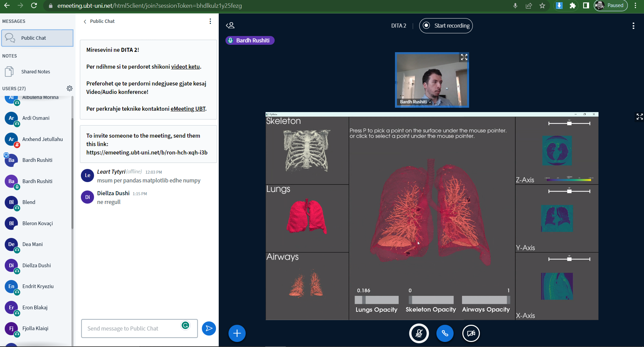The image size is (644, 347).
Task: Type in the Send message field
Action: pos(133,328)
